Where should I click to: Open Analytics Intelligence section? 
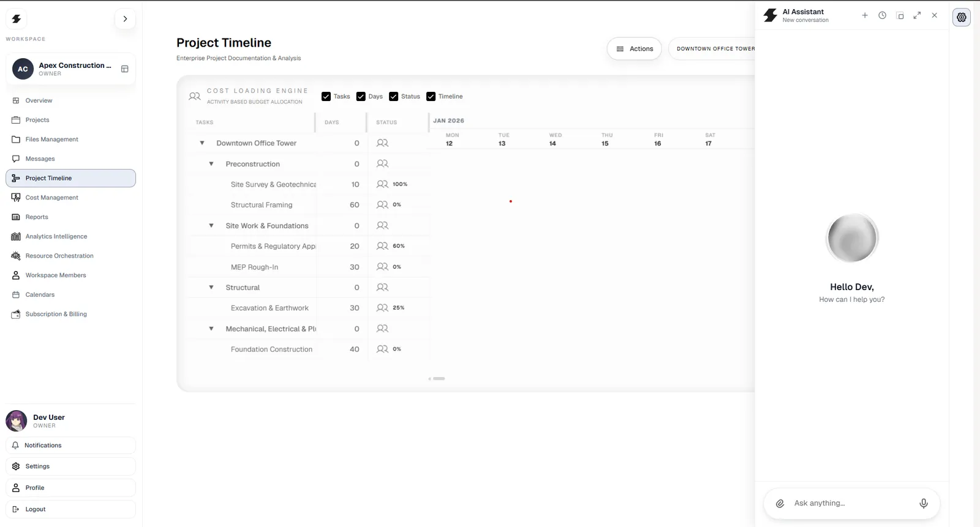[x=70, y=236]
